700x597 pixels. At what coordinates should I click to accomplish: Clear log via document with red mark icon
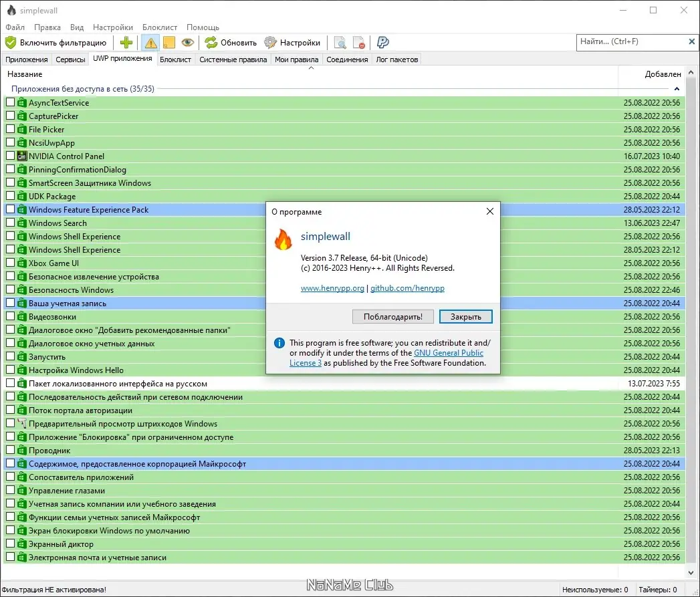pos(358,42)
